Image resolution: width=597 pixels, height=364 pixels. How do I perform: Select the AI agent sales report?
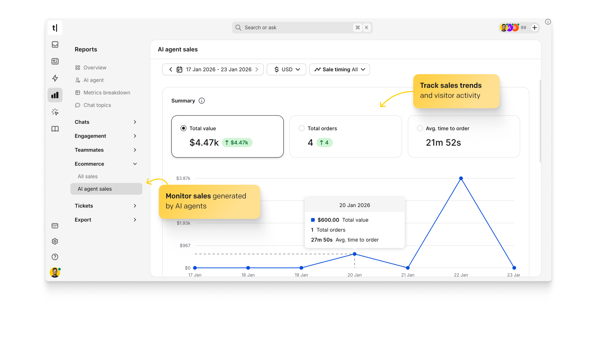(x=94, y=189)
